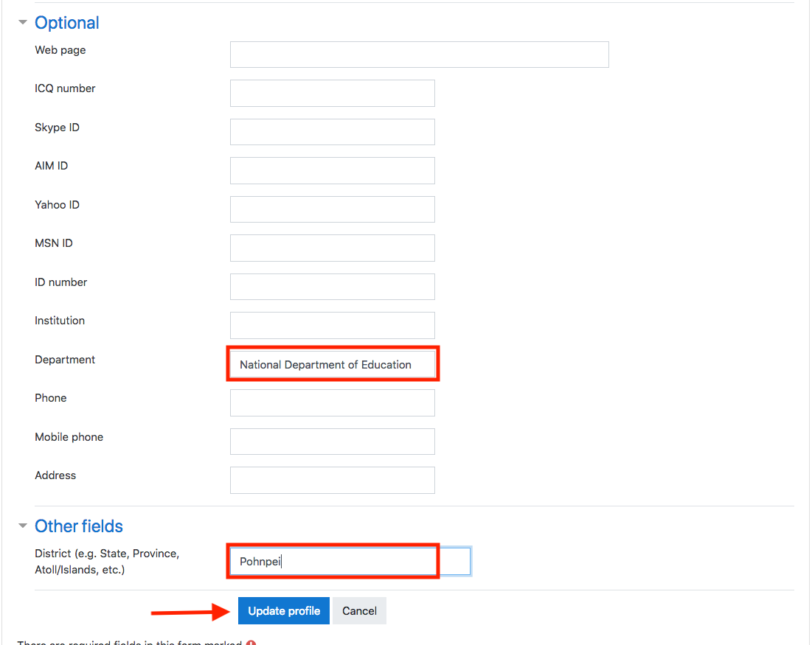Click the MSN ID text box

333,248
